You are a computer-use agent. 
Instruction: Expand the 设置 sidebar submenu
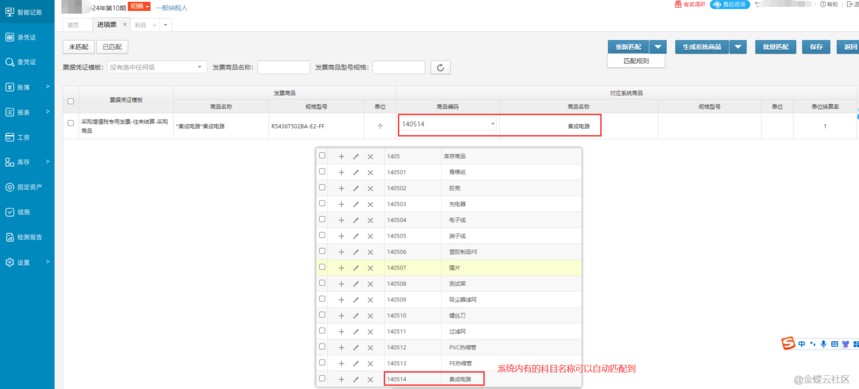(48, 262)
